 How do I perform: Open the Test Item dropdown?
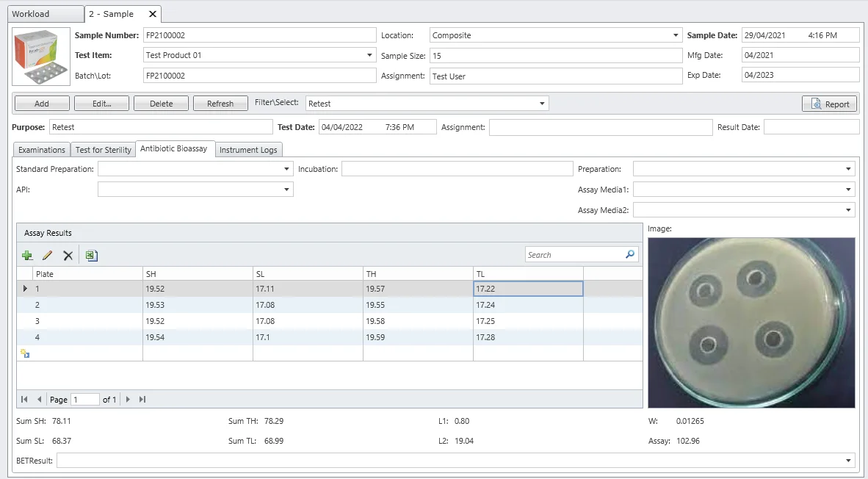pos(369,55)
